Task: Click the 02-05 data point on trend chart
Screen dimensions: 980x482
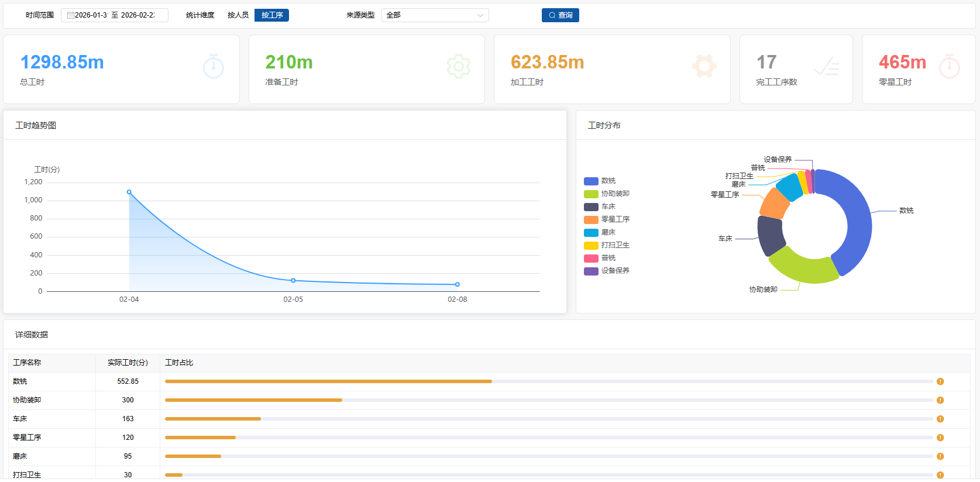Action: (x=293, y=281)
